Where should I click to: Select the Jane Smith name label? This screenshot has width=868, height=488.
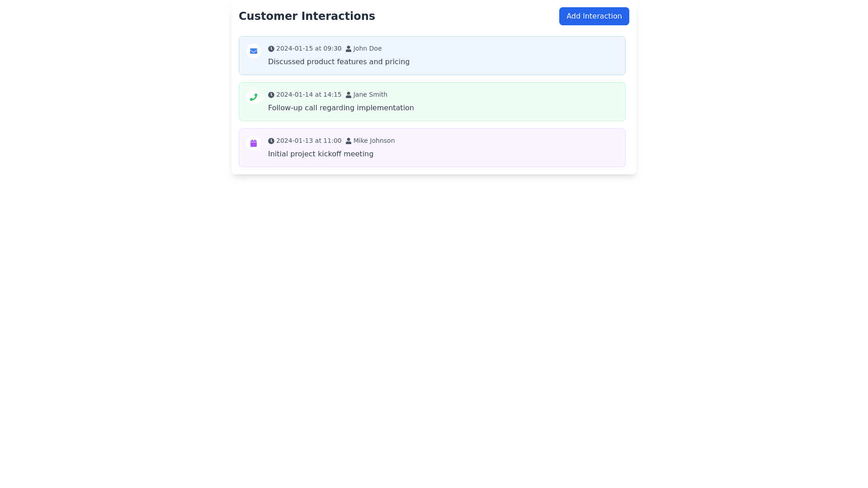click(370, 94)
